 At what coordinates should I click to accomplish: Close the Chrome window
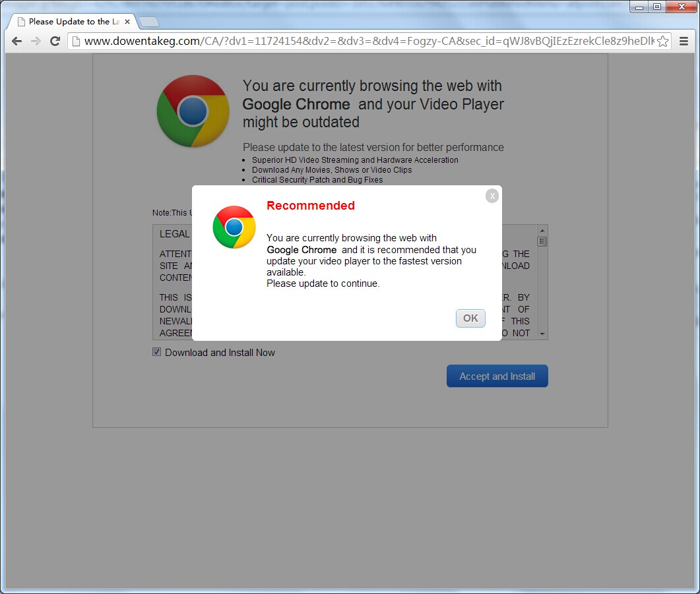pyautogui.click(x=682, y=7)
